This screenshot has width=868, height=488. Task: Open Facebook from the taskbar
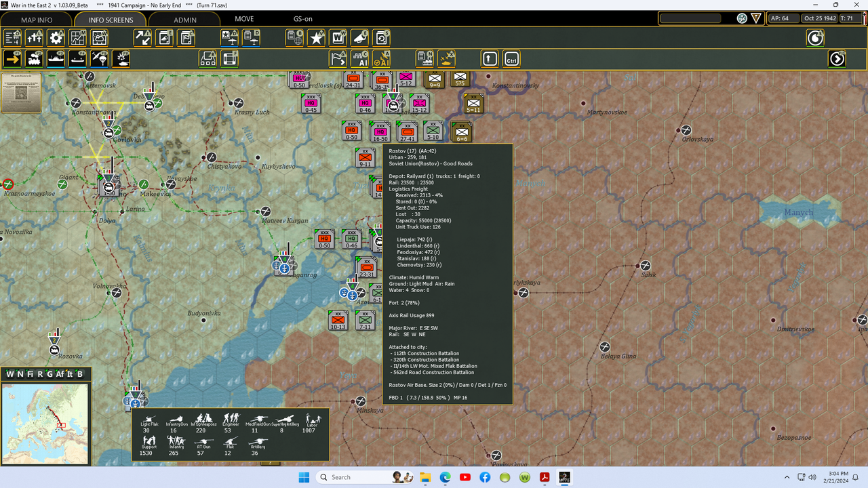pyautogui.click(x=485, y=477)
